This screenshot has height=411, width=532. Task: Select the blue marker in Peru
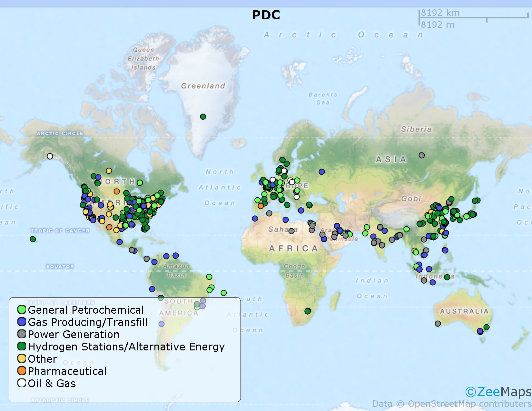pyautogui.click(x=152, y=289)
